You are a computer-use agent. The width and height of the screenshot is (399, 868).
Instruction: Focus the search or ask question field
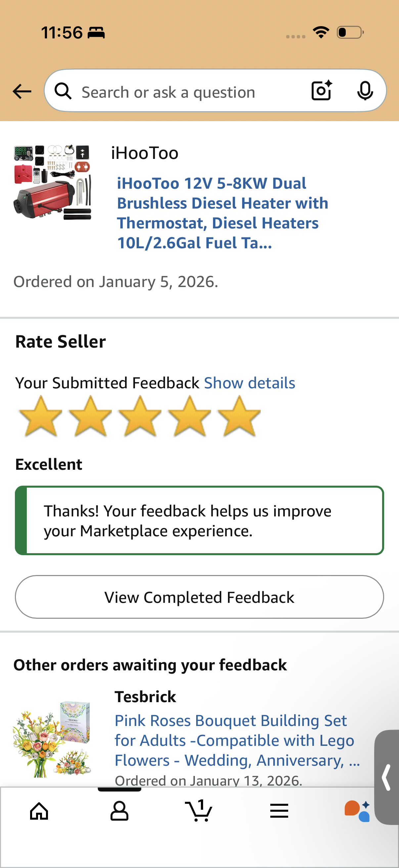tap(189, 92)
